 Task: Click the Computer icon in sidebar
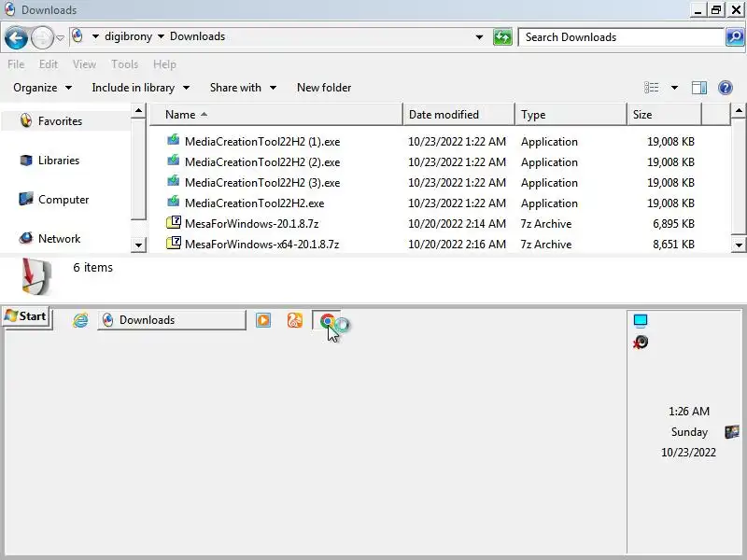point(26,199)
